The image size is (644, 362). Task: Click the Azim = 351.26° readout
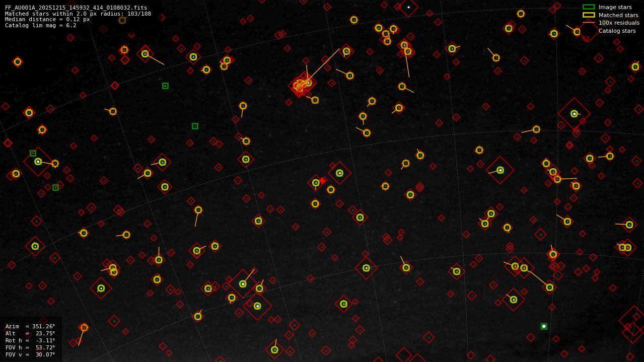[30, 326]
